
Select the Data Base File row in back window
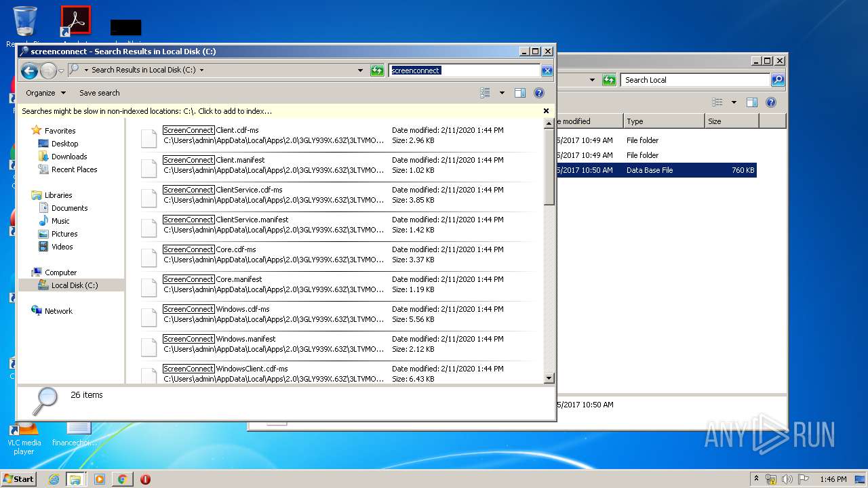(x=656, y=170)
